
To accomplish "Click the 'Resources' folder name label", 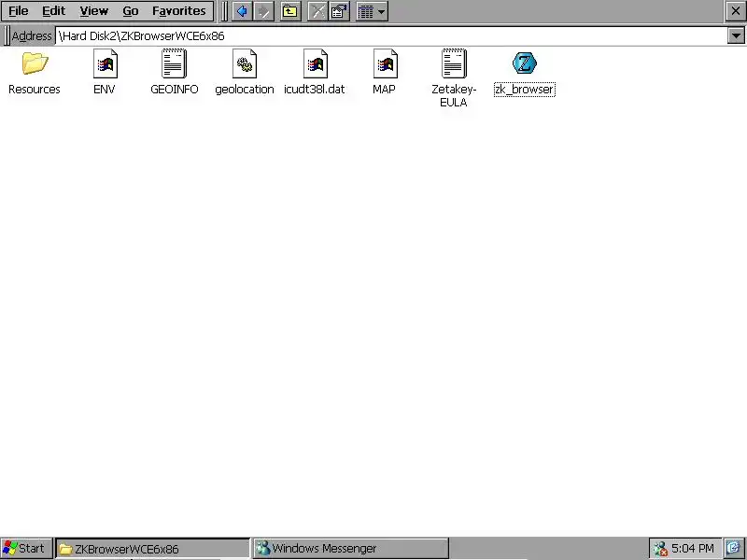I will [35, 89].
